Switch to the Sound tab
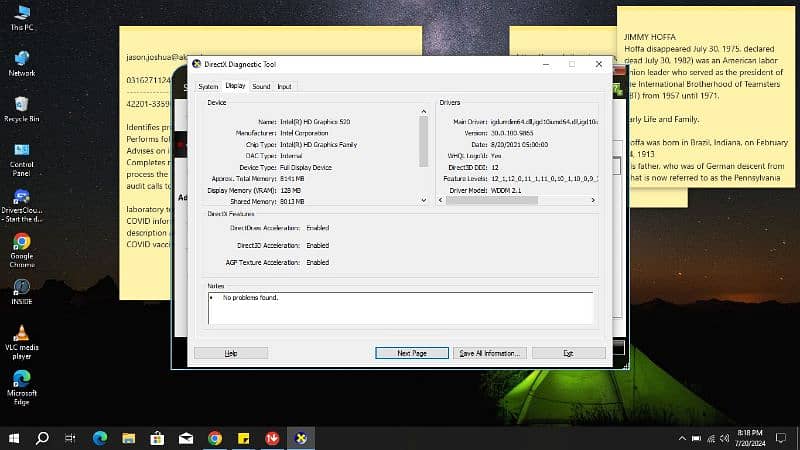Screen dimensions: 800x450 (x=261, y=87)
